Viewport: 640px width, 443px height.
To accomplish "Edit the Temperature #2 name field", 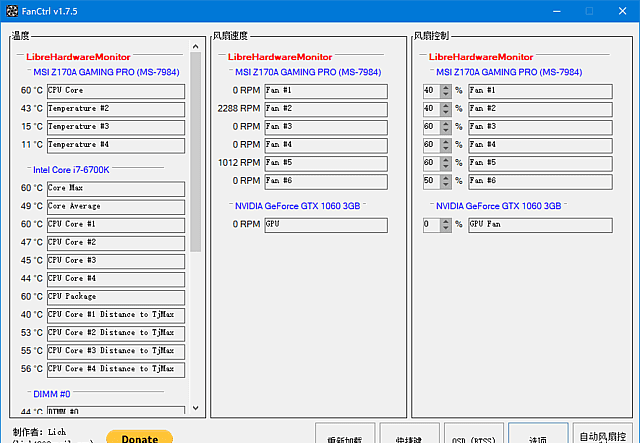I will (x=116, y=109).
